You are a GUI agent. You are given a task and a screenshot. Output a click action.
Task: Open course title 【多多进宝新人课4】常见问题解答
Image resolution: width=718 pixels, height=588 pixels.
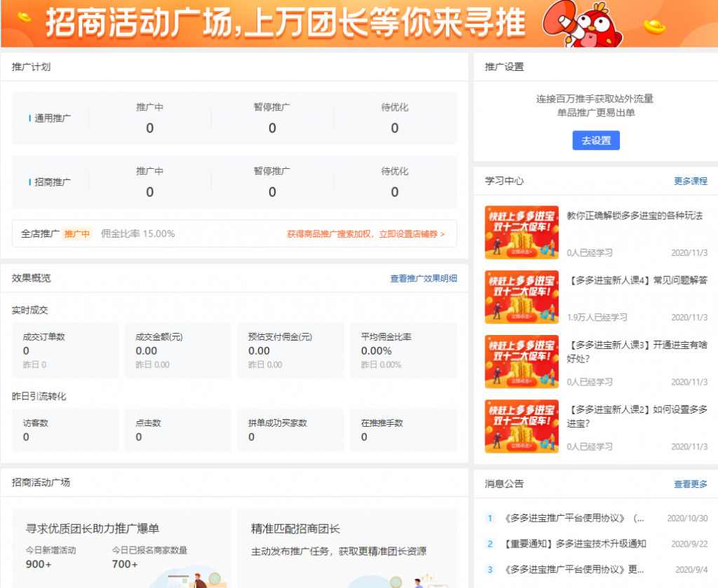tap(637, 280)
